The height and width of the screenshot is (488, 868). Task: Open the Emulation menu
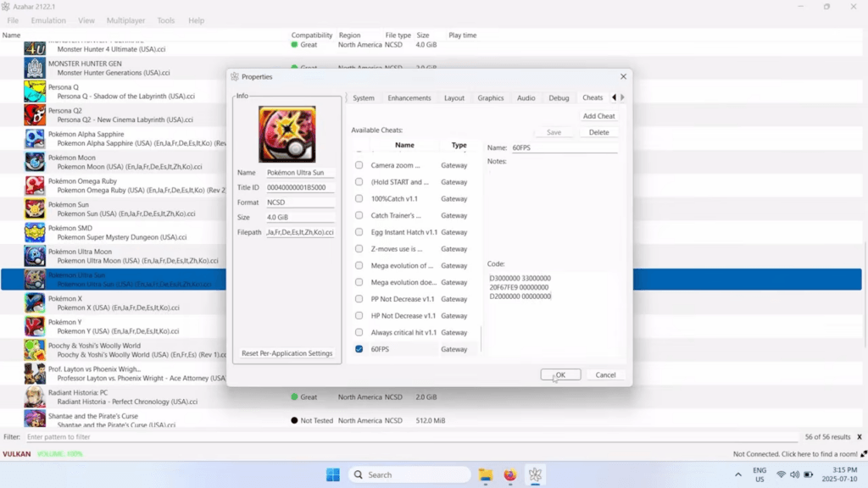48,20
